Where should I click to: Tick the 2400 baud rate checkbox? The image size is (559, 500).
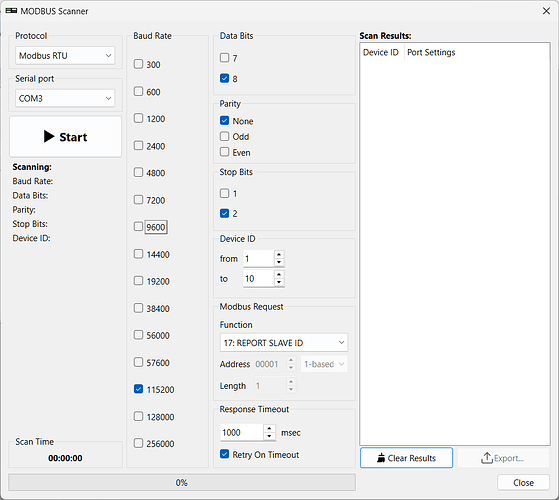(x=138, y=146)
